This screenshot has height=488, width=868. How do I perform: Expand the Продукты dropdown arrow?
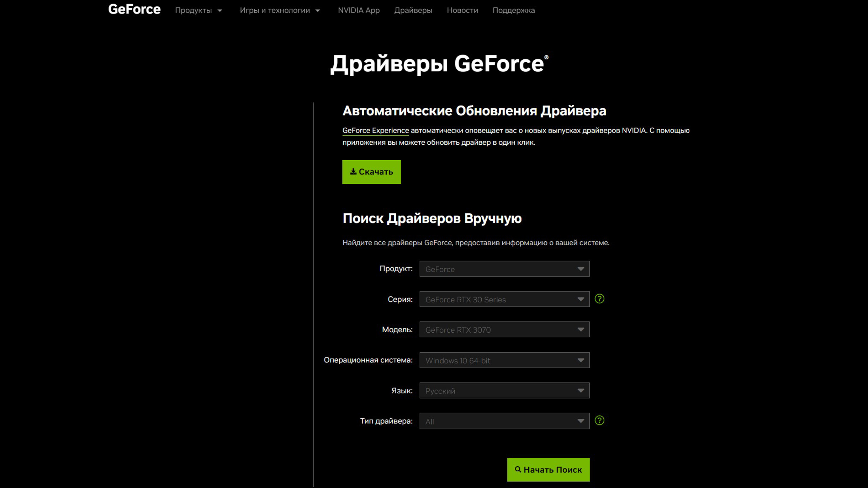(220, 11)
